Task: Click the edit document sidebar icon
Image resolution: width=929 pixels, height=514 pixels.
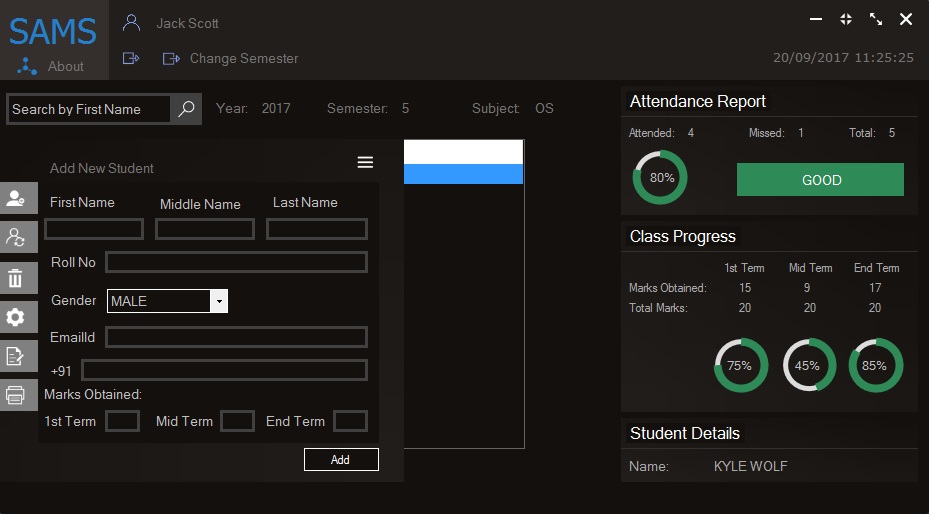Action: (x=17, y=356)
